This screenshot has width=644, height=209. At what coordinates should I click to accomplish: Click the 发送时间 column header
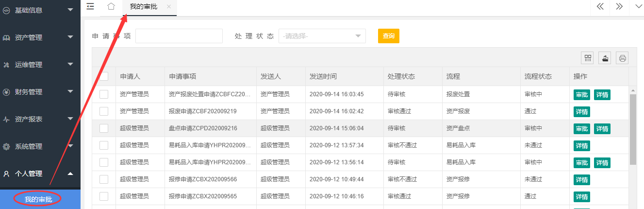click(344, 76)
